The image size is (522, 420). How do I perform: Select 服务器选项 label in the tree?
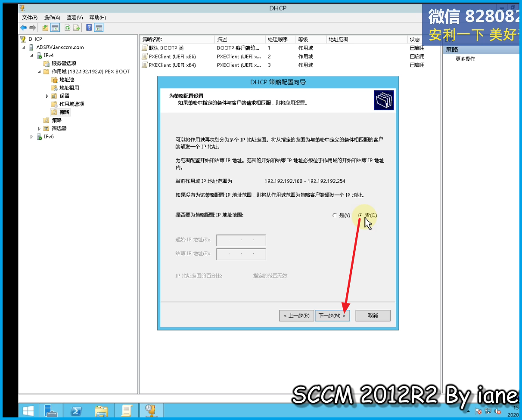click(x=64, y=64)
